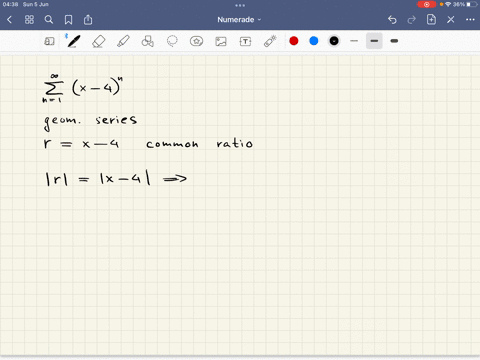Tap the battery status indicator
The height and width of the screenshot is (360, 480).
tap(472, 4)
